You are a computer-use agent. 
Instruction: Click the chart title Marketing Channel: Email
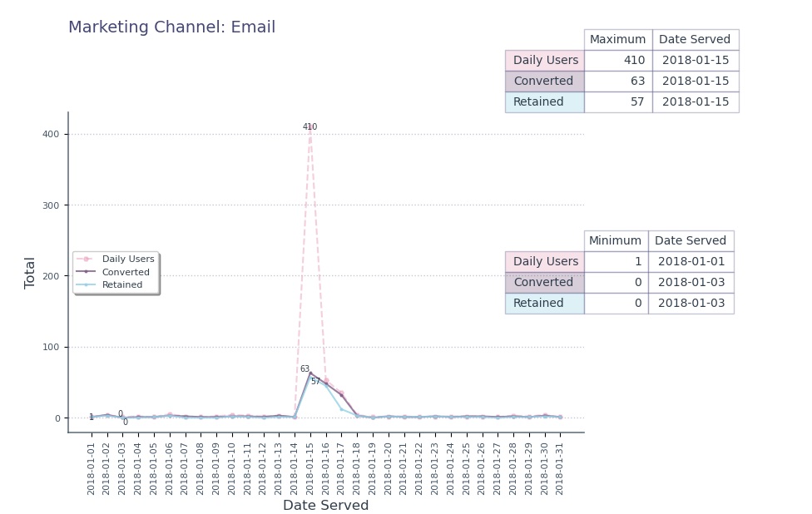171,27
